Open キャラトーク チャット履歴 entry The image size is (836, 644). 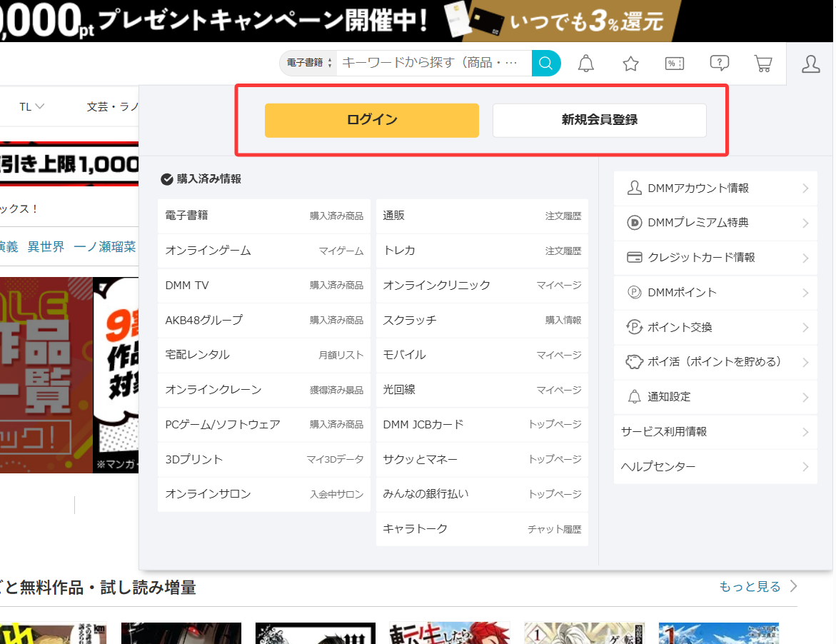[x=482, y=529]
